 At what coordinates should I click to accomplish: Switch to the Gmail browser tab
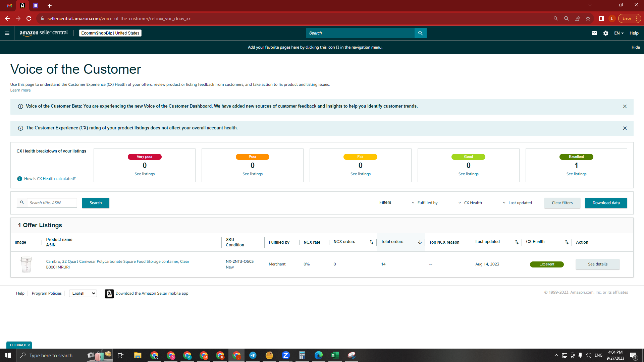[9, 6]
